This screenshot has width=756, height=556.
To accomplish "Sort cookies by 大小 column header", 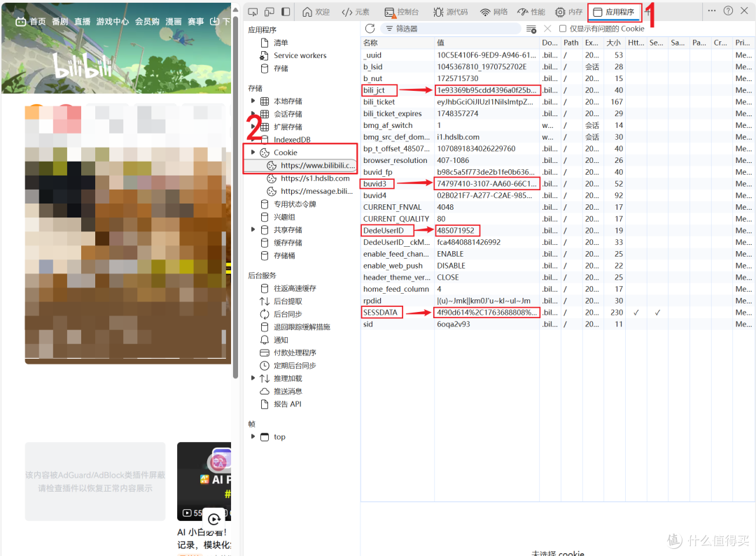I will pos(613,43).
